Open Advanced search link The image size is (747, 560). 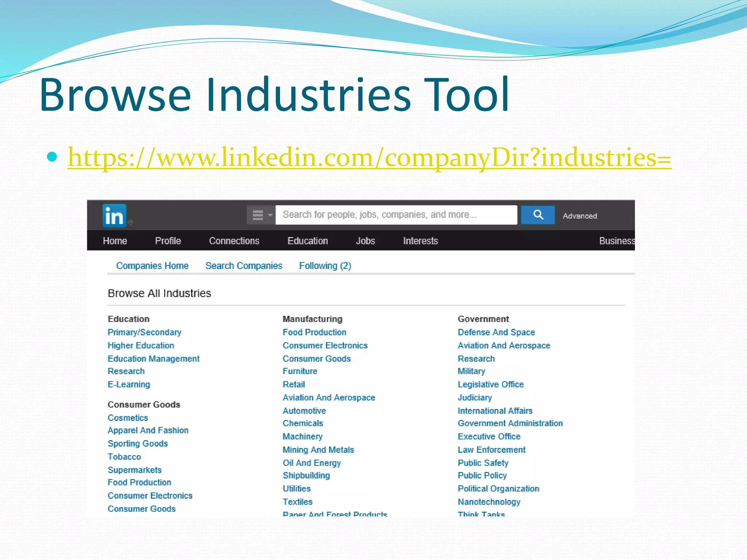click(580, 216)
